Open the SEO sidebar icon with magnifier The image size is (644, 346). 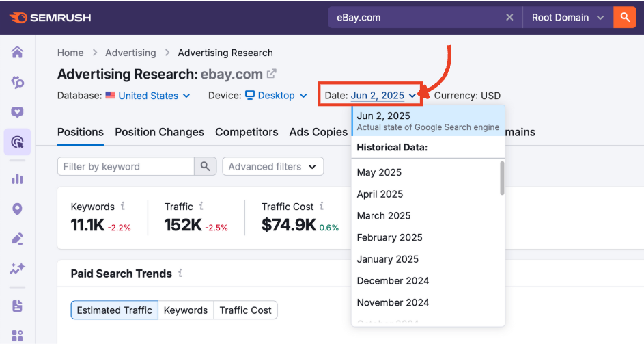(x=17, y=82)
